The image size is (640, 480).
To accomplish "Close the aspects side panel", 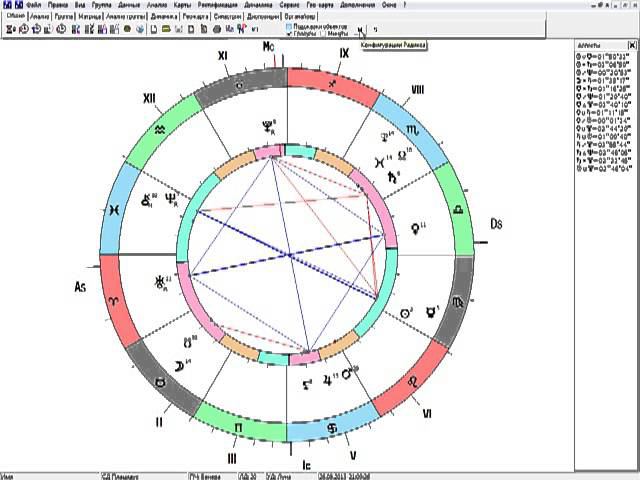I will [x=632, y=45].
